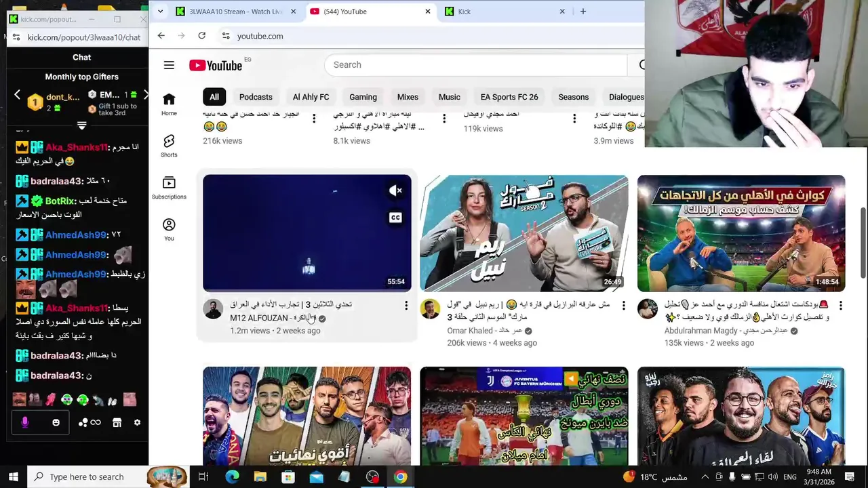Select the Mixes filter chip

pos(408,97)
